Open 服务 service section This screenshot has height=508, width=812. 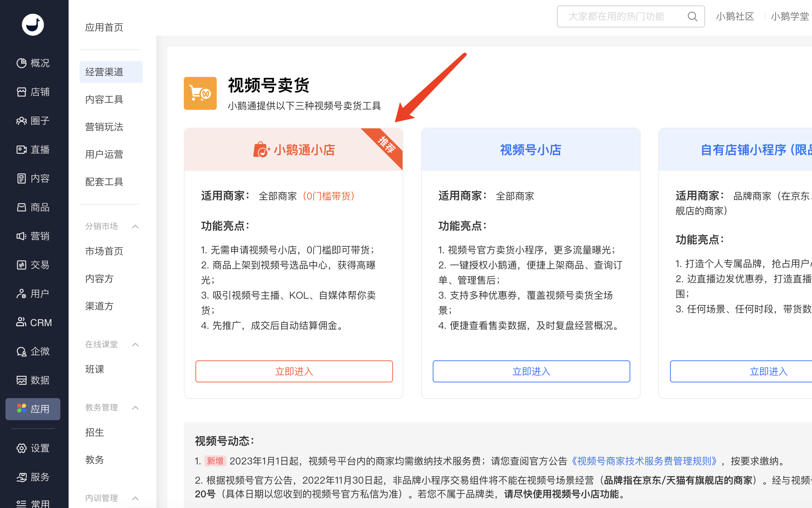click(x=33, y=477)
